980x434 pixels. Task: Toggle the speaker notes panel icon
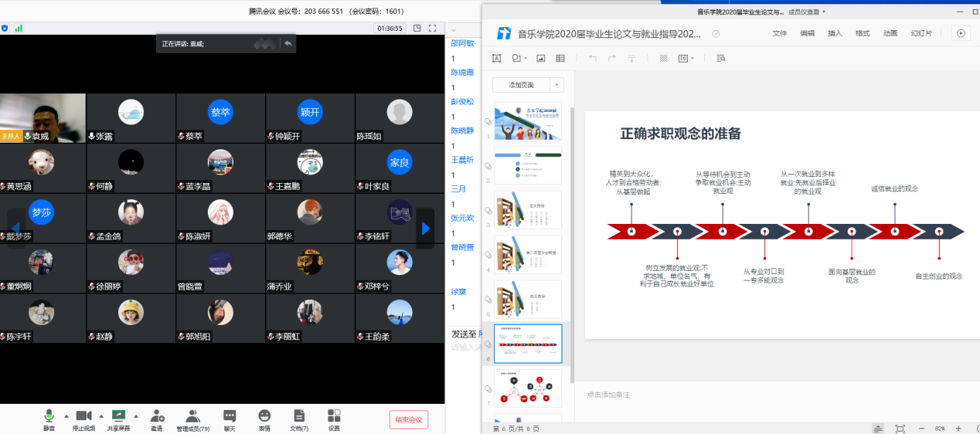point(879,428)
